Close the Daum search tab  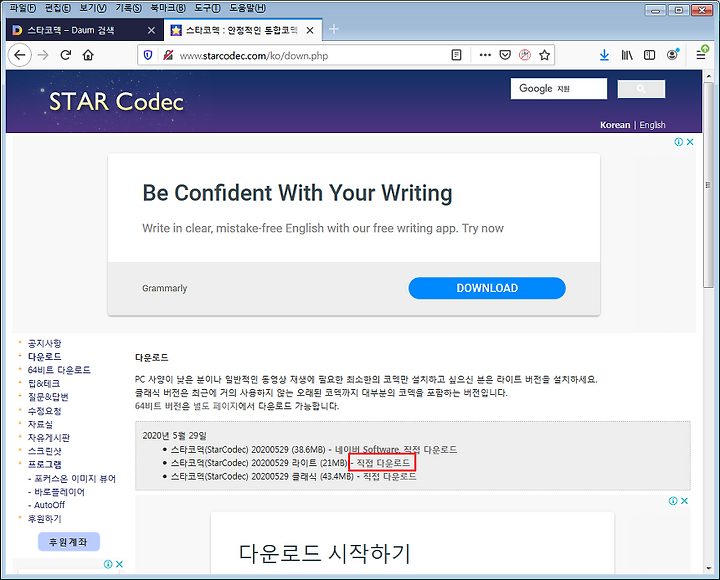click(x=151, y=30)
